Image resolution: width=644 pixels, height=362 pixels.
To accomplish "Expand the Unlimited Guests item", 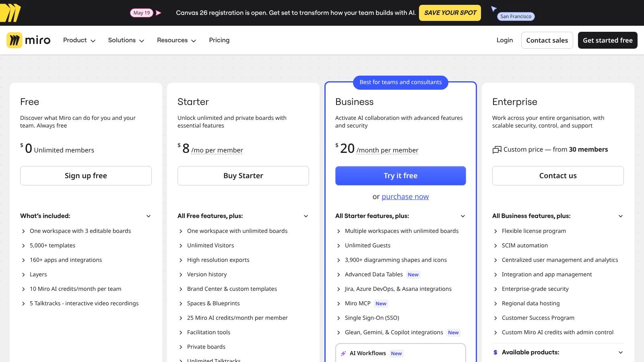I will click(363, 245).
